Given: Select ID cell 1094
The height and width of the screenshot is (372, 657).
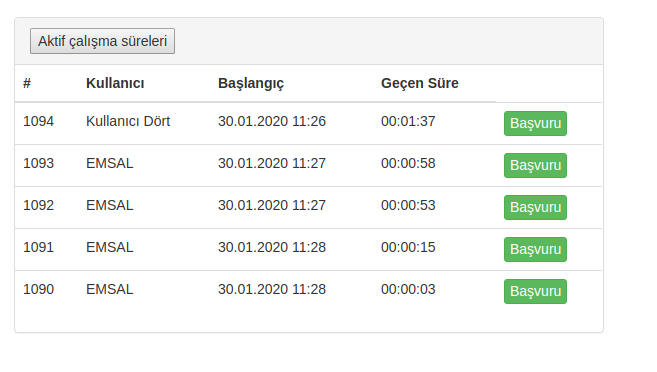Looking at the screenshot, I should coord(39,121).
